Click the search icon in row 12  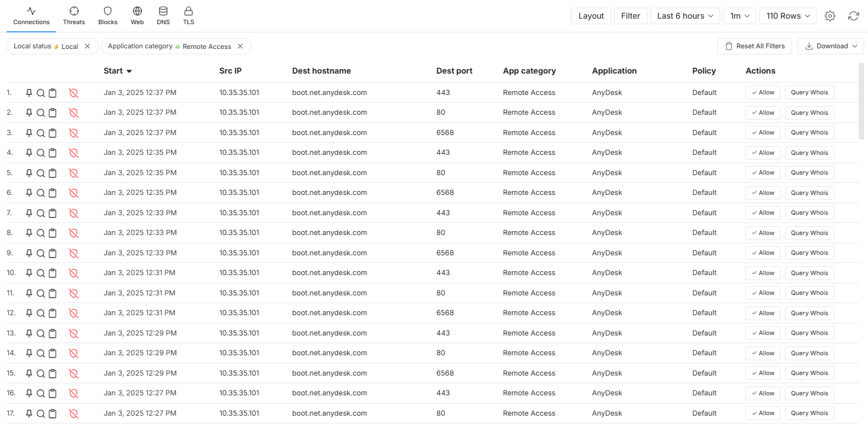(x=41, y=313)
